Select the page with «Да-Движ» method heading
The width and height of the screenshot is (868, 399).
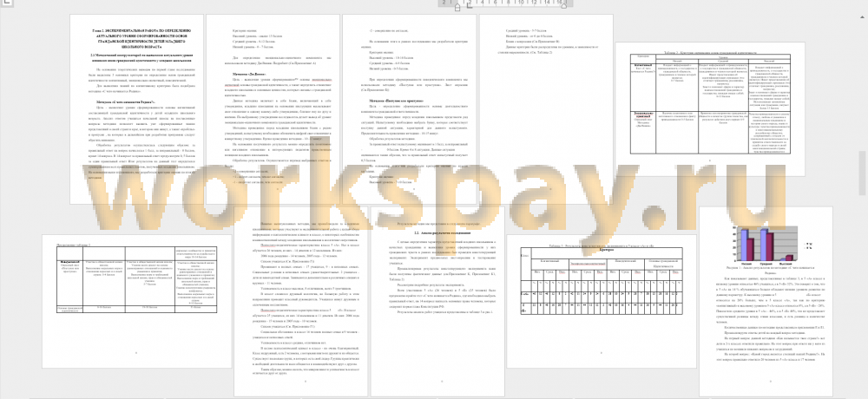273,109
